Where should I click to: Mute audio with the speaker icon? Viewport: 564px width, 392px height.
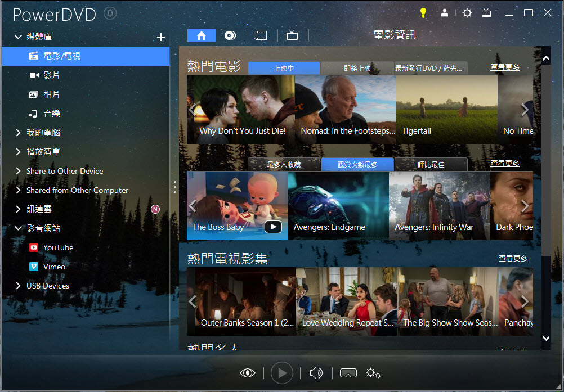pos(316,372)
